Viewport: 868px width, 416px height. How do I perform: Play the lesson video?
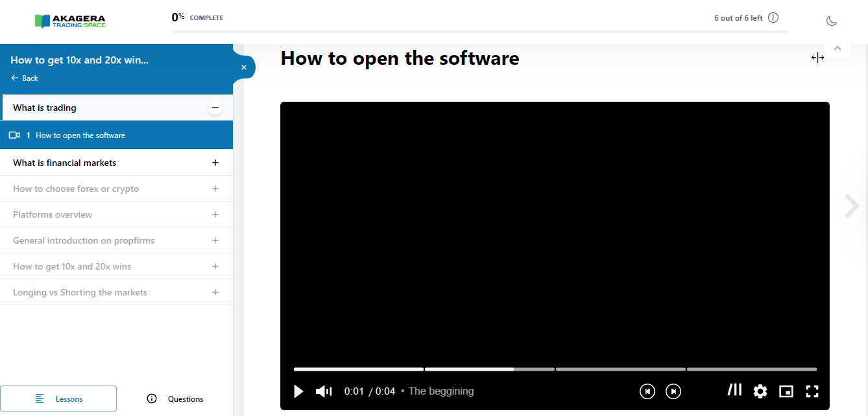(x=298, y=391)
